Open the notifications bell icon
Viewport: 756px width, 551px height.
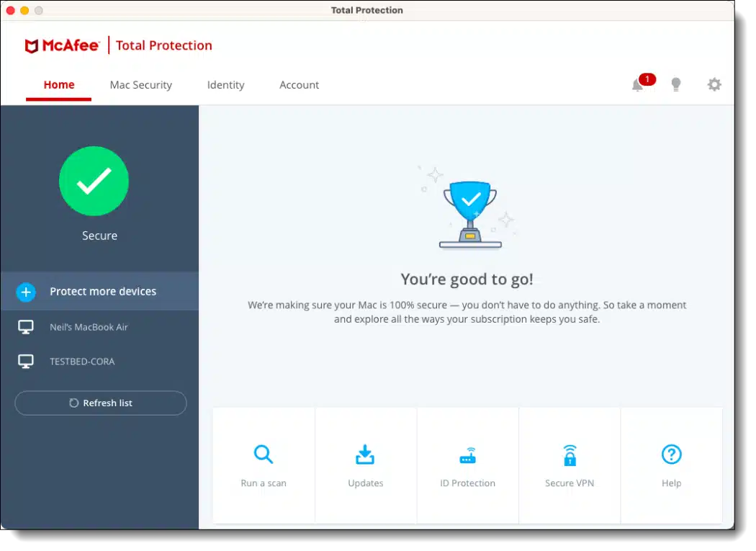point(637,85)
